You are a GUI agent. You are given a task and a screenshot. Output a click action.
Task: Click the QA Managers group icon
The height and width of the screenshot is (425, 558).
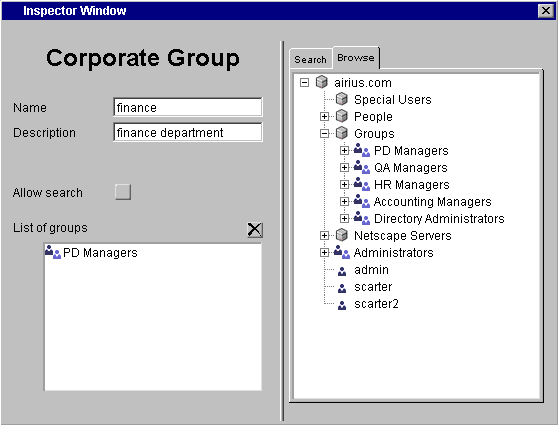(362, 167)
